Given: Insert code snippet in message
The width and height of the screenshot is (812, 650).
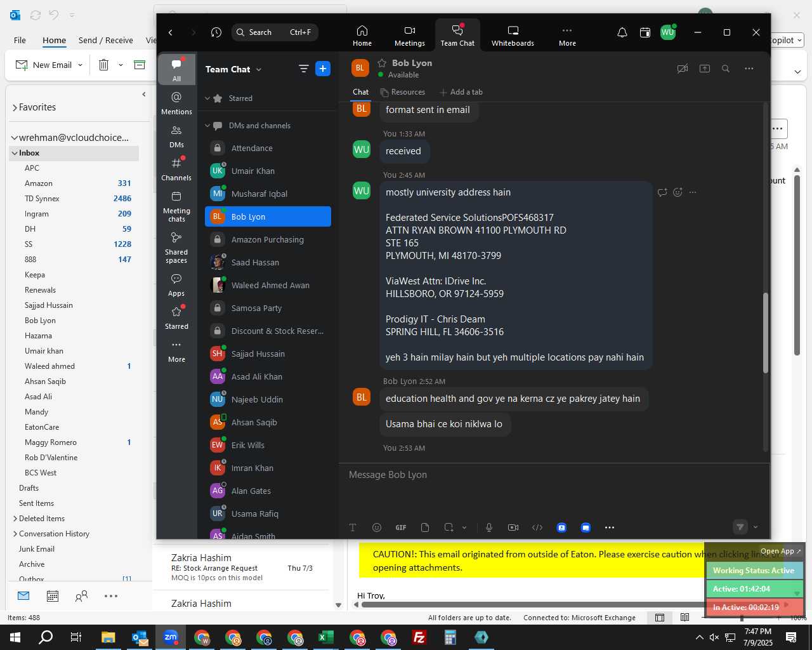Looking at the screenshot, I should point(537,527).
